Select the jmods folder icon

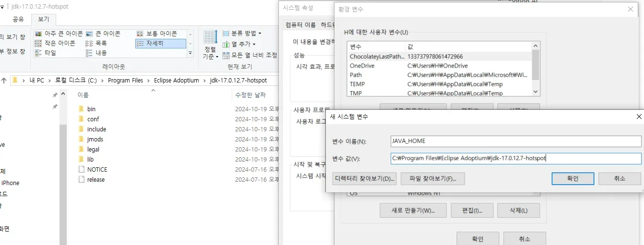(81, 140)
